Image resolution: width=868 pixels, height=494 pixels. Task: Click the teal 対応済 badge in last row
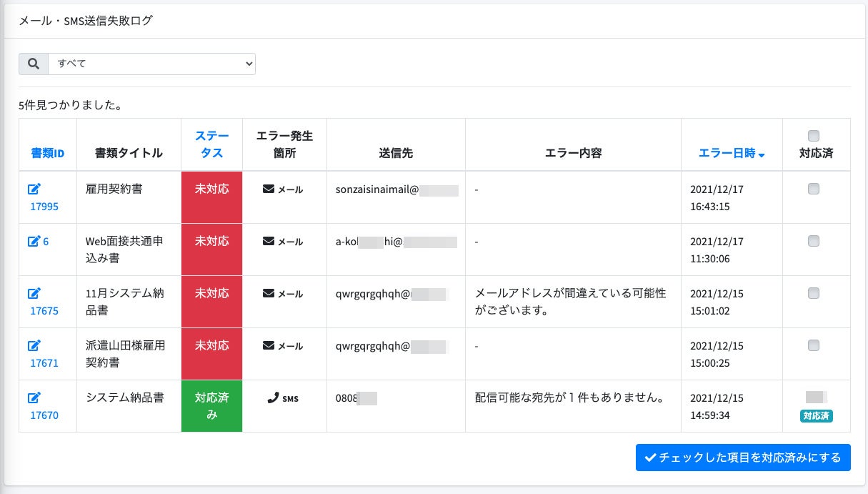[x=817, y=415]
